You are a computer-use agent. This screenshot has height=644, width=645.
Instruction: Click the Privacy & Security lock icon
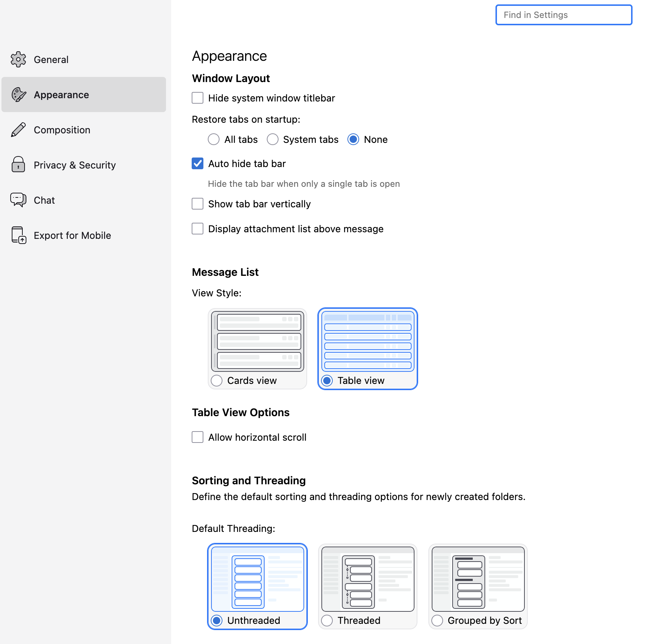(18, 164)
